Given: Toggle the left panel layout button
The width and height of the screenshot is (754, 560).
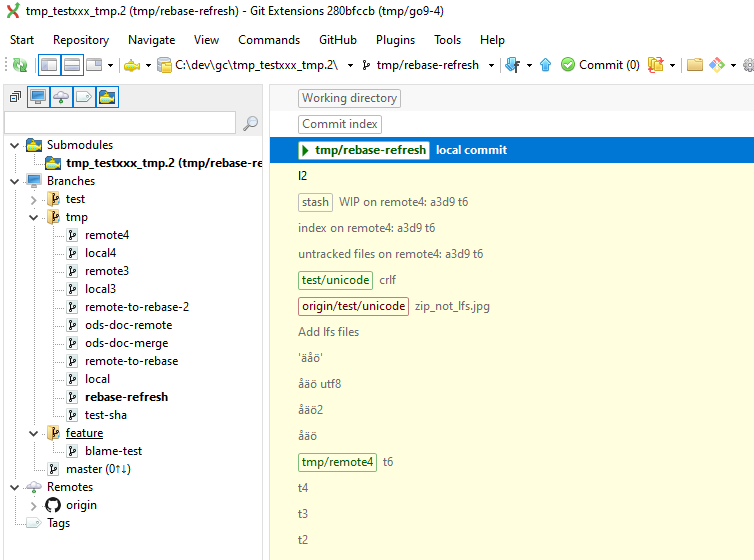Looking at the screenshot, I should [x=49, y=64].
